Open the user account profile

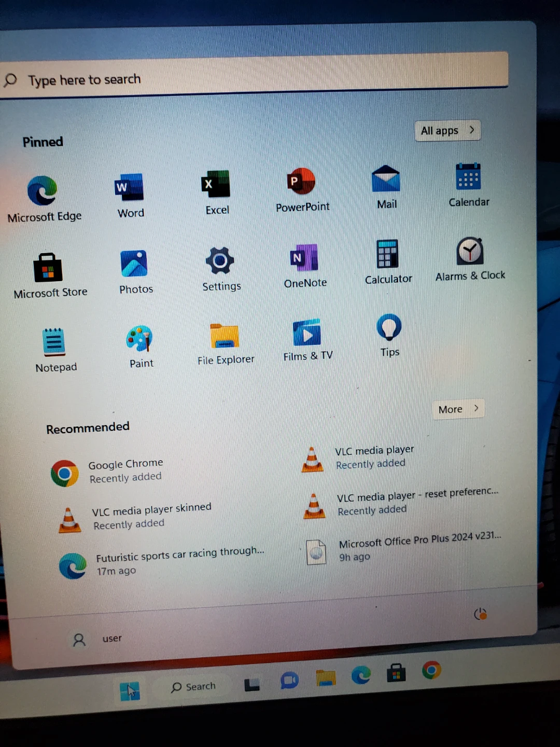[97, 639]
